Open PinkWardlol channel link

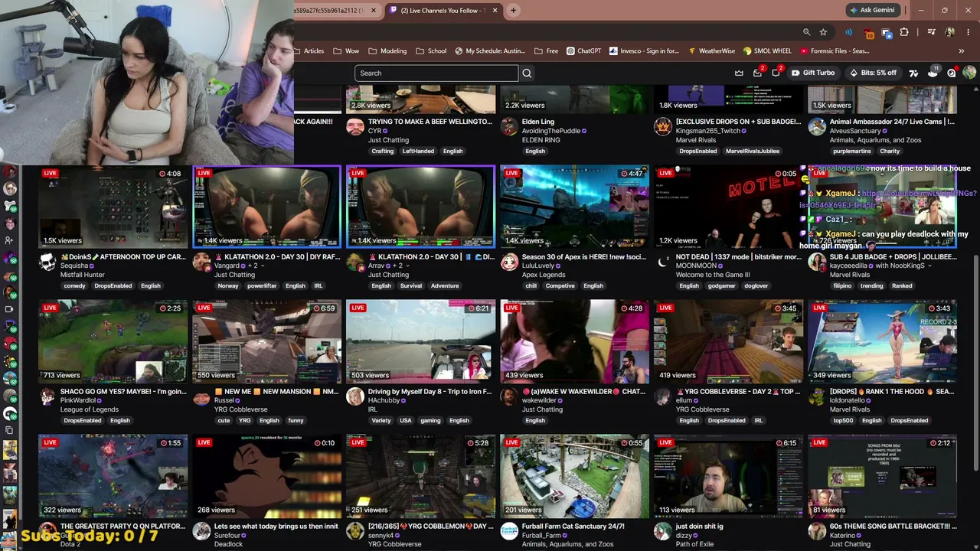click(78, 400)
